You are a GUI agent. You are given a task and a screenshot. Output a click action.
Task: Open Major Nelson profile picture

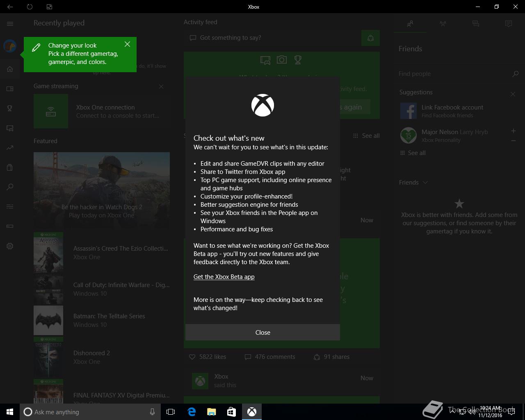pyautogui.click(x=409, y=135)
